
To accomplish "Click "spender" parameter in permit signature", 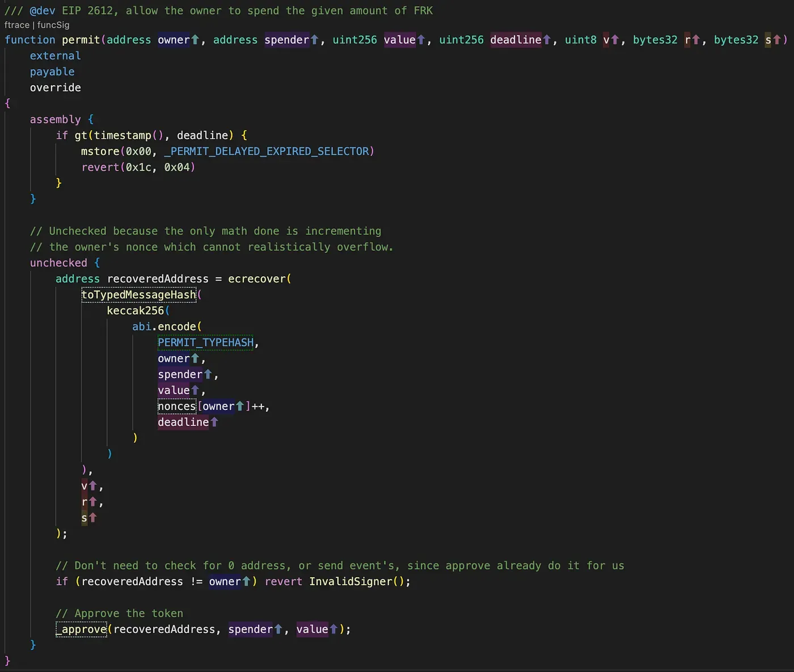I will [286, 40].
